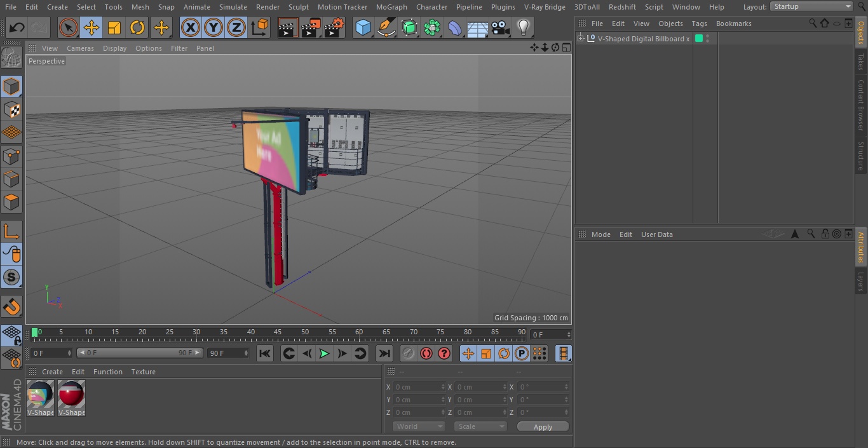The image size is (868, 448).
Task: Click the green layer color swatch of V-Shaped Digital Billboard
Action: tap(699, 39)
